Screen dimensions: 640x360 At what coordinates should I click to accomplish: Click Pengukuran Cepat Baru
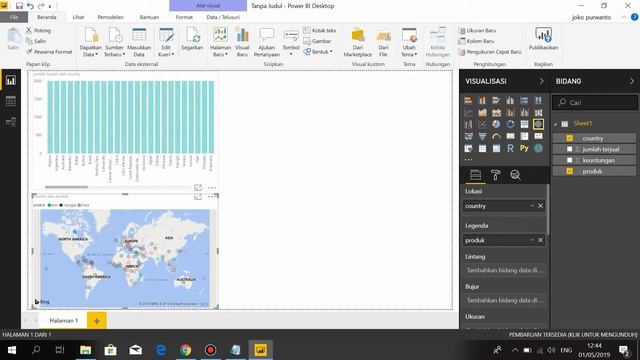pos(490,52)
